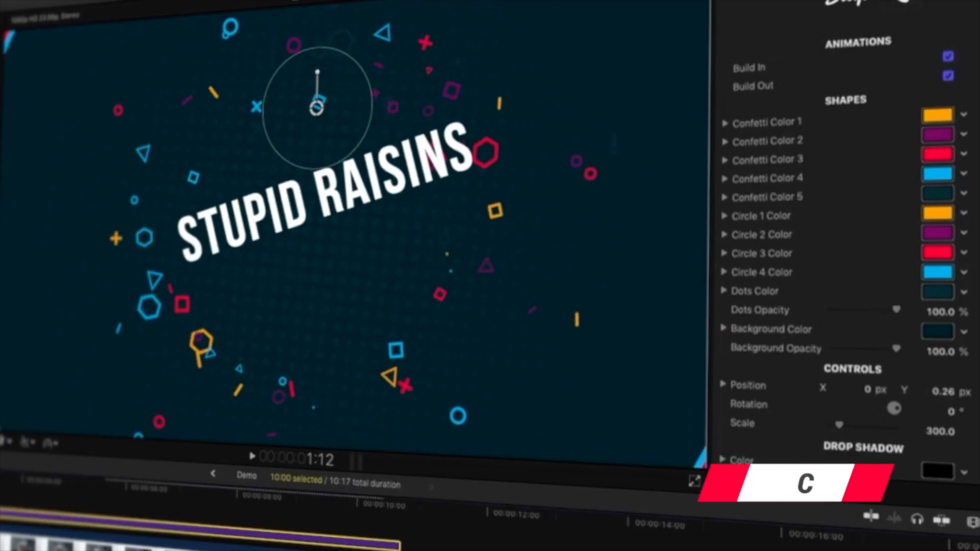Click the timeline history back arrow
The image size is (980, 551).
213,473
